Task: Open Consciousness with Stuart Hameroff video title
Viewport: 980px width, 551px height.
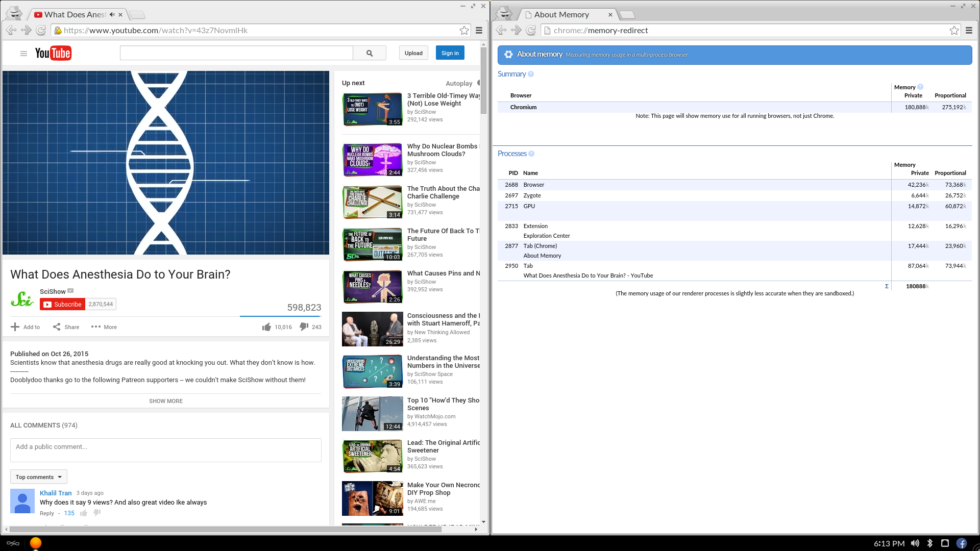Action: 443,319
